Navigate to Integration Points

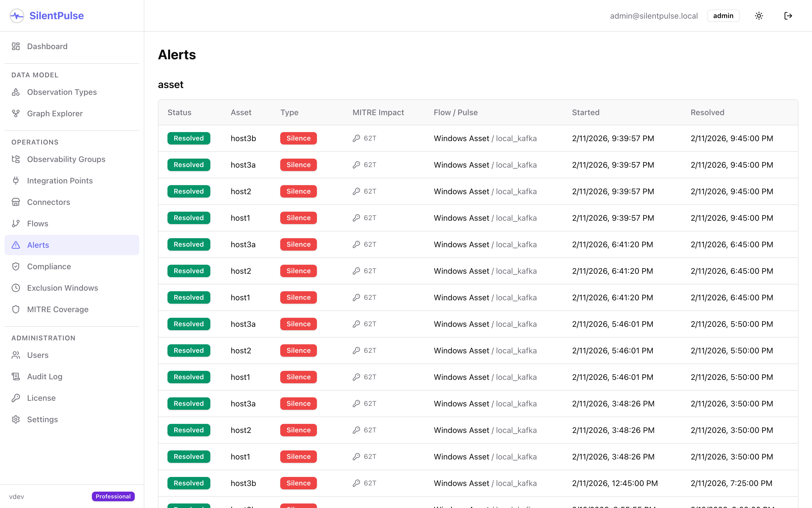pyautogui.click(x=72, y=181)
